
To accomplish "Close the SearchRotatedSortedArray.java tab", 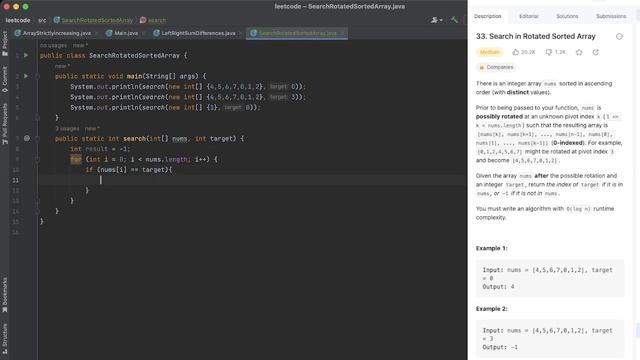I will tap(342, 33).
